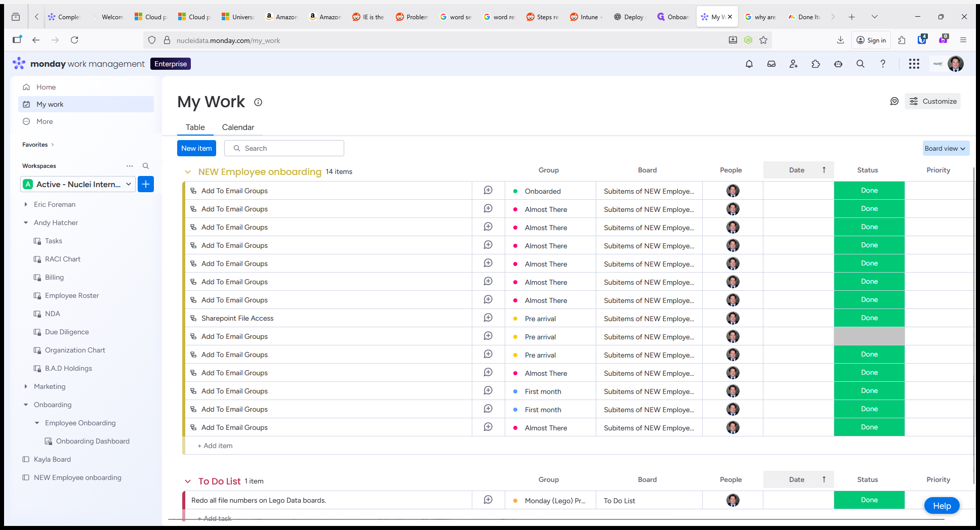Click the invite members icon
The width and height of the screenshot is (980, 530).
coord(794,64)
